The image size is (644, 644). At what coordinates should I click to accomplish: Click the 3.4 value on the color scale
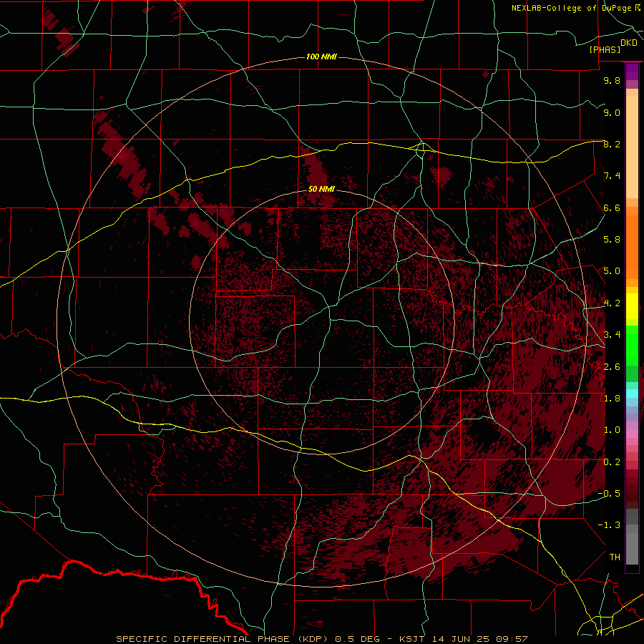(x=612, y=335)
